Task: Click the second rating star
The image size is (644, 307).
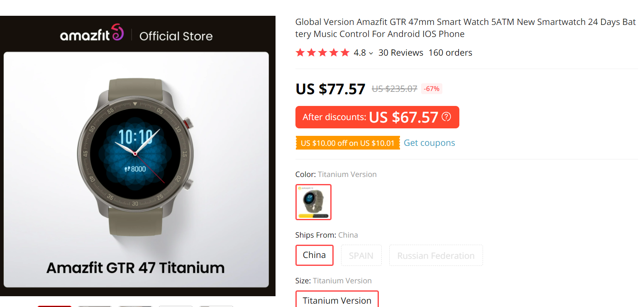Action: [x=311, y=52]
